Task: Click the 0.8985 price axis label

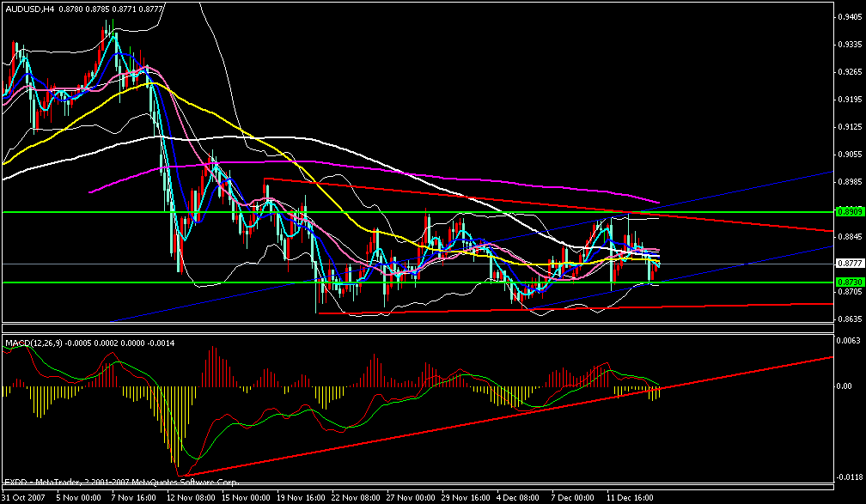Action: 850,182
